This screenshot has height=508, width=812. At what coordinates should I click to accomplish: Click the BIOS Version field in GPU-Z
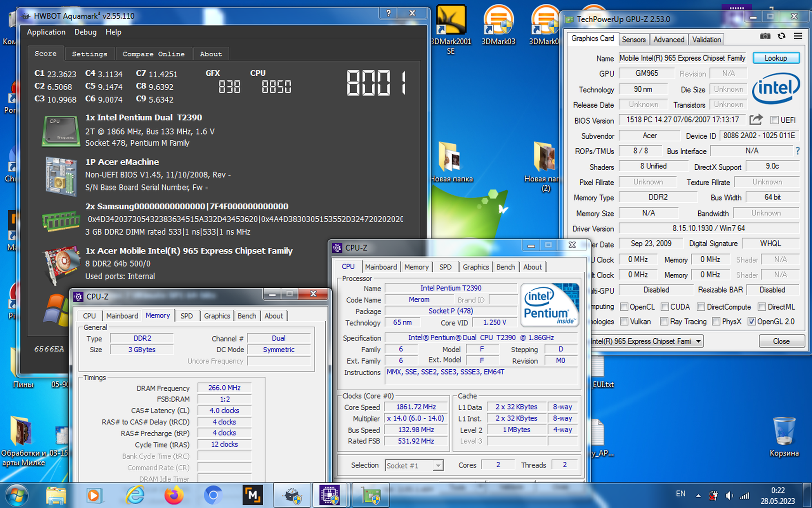tap(682, 120)
